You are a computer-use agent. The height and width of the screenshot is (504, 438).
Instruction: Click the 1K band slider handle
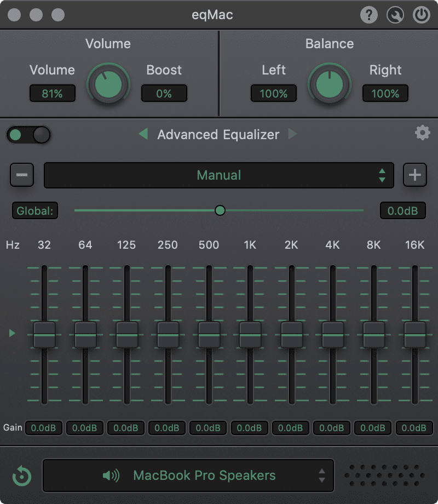pos(250,334)
